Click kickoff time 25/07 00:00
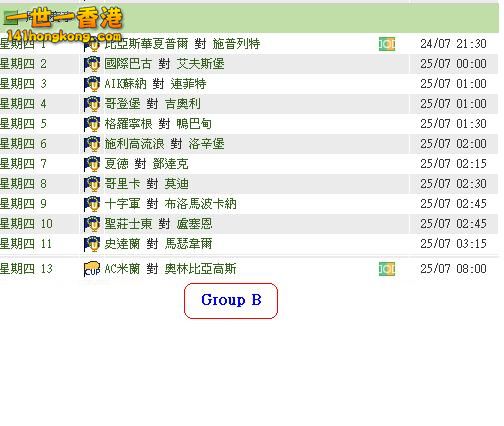 (x=453, y=64)
